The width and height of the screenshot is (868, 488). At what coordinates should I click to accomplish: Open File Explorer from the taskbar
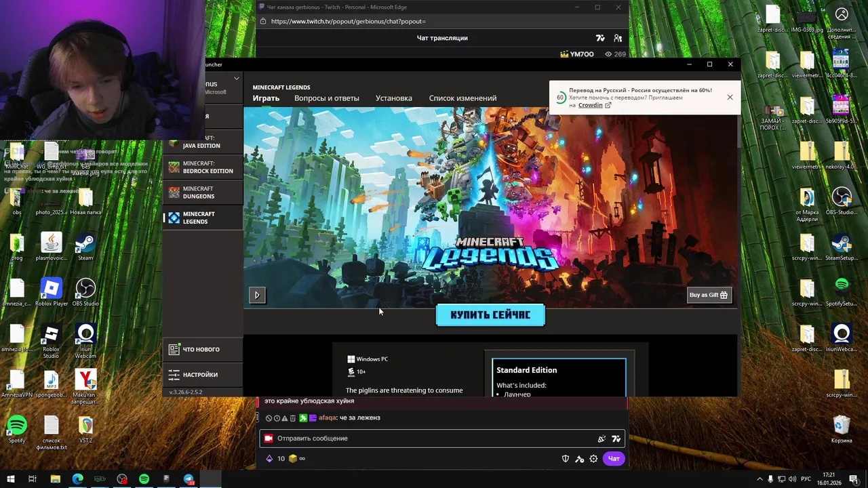coord(56,479)
